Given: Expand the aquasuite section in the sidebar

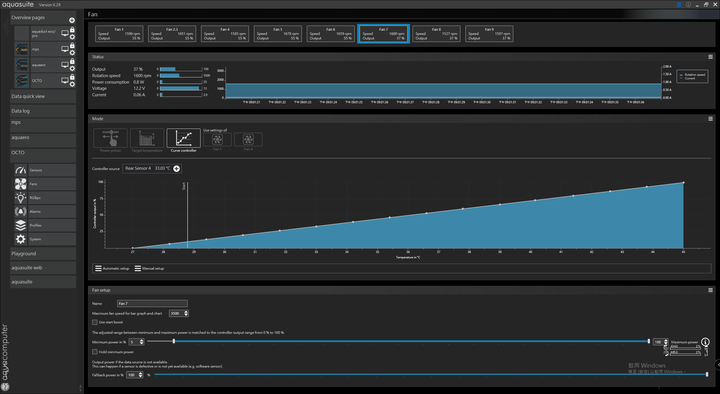Looking at the screenshot, I should [43, 282].
